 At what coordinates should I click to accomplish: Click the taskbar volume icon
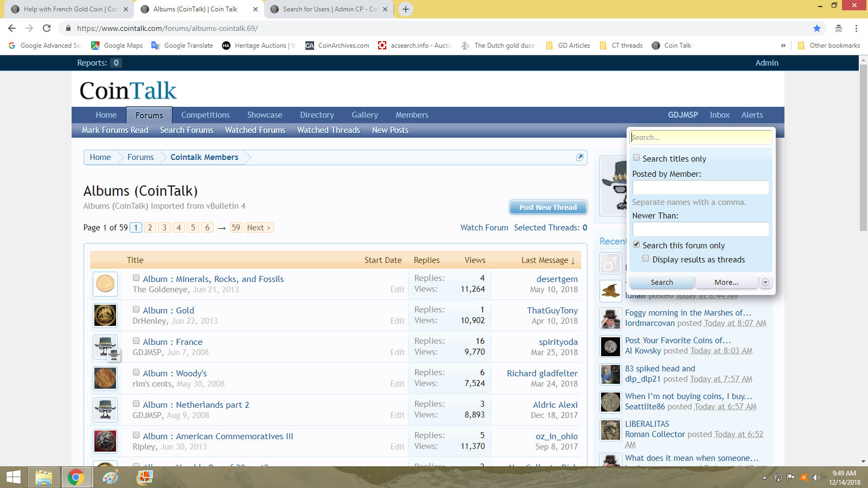[816, 478]
